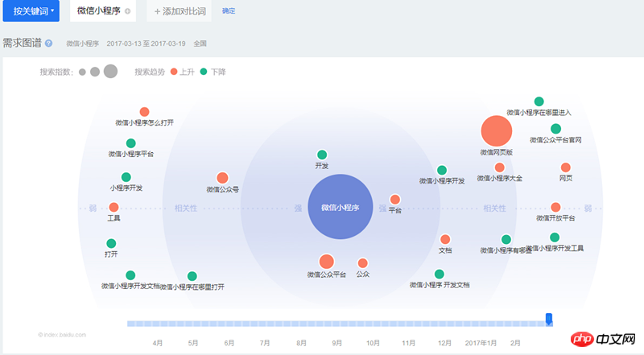Select the 微信小程序开发工具 green bubble
This screenshot has height=355, width=644.
[x=555, y=237]
